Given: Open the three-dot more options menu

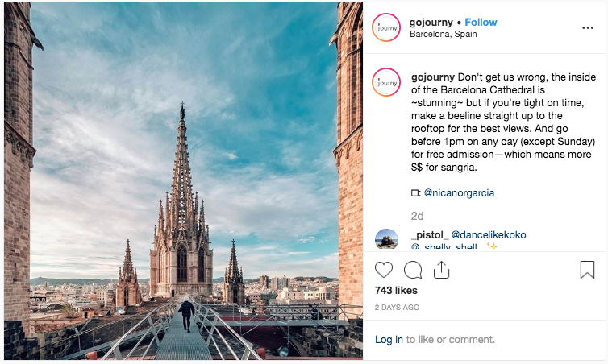Looking at the screenshot, I should click(x=589, y=27).
